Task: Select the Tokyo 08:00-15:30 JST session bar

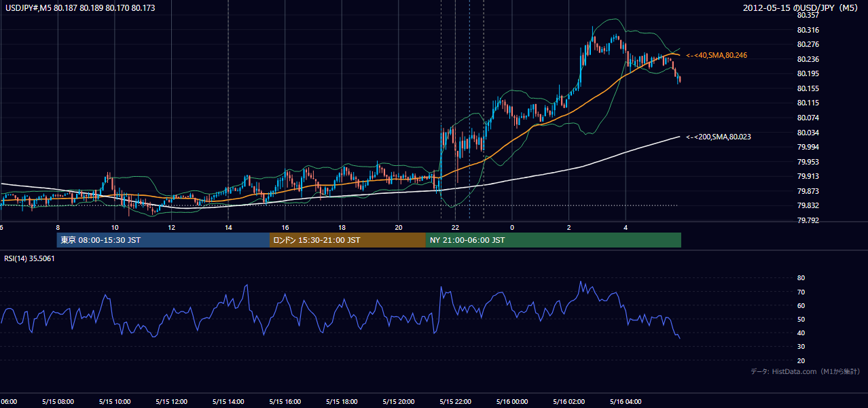Action: pos(163,240)
